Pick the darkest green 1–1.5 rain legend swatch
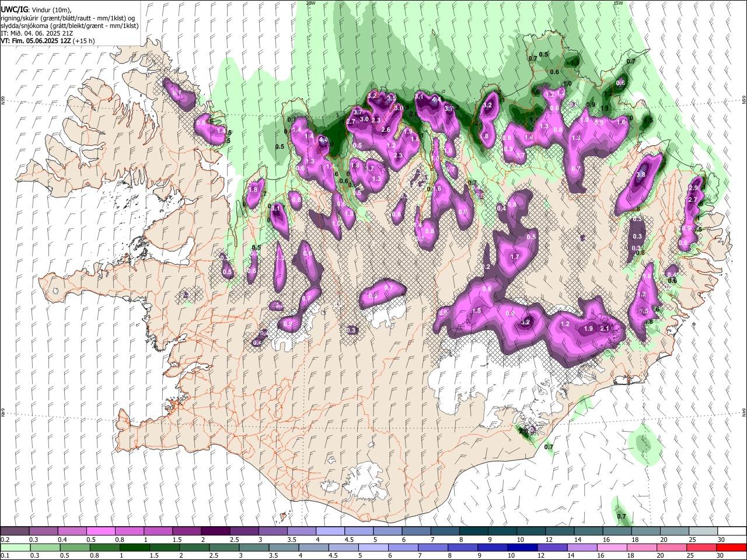The width and height of the screenshot is (747, 560). tap(134, 547)
